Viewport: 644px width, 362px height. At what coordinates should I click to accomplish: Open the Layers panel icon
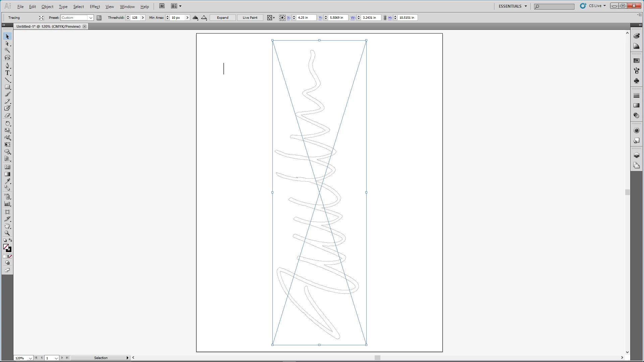pos(636,156)
